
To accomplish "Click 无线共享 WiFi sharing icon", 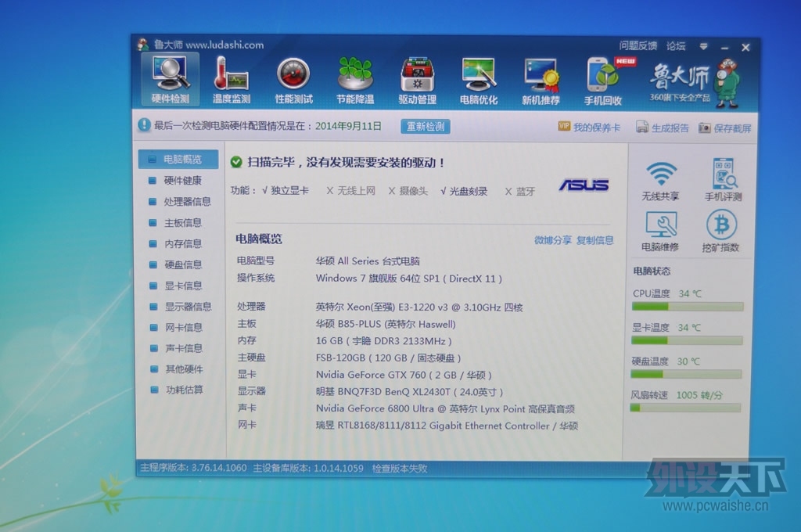I will tap(660, 181).
